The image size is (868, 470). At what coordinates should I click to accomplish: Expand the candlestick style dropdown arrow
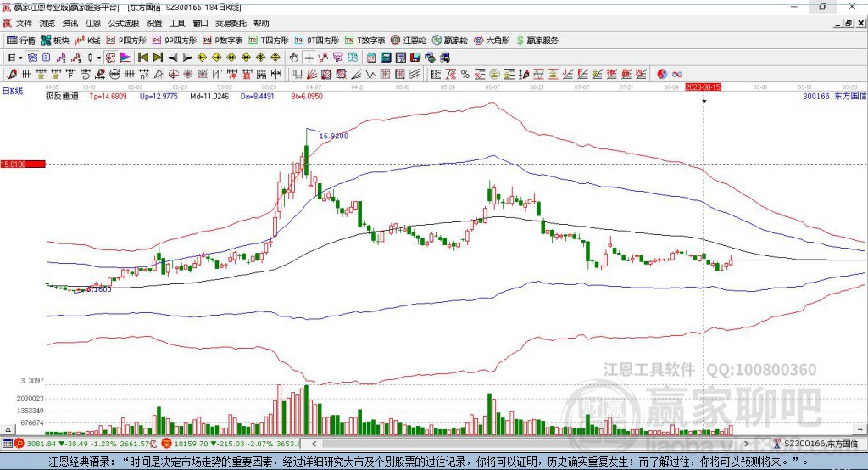pos(99,58)
